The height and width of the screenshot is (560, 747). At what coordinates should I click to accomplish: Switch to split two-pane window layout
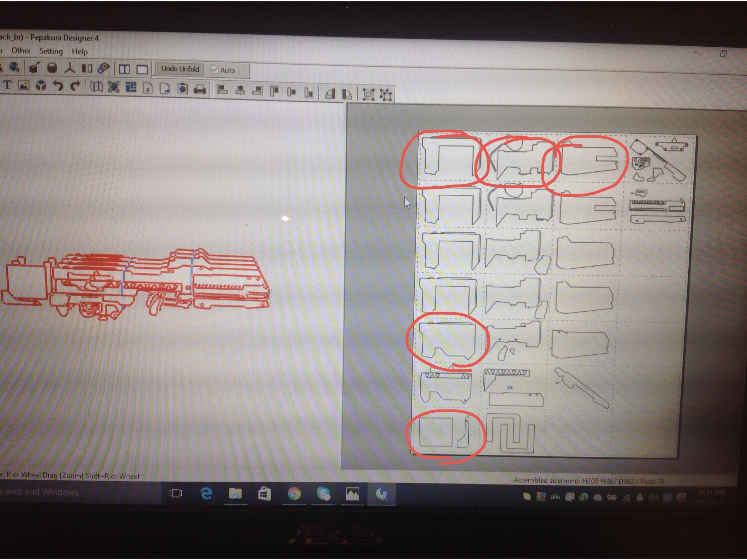(x=124, y=69)
